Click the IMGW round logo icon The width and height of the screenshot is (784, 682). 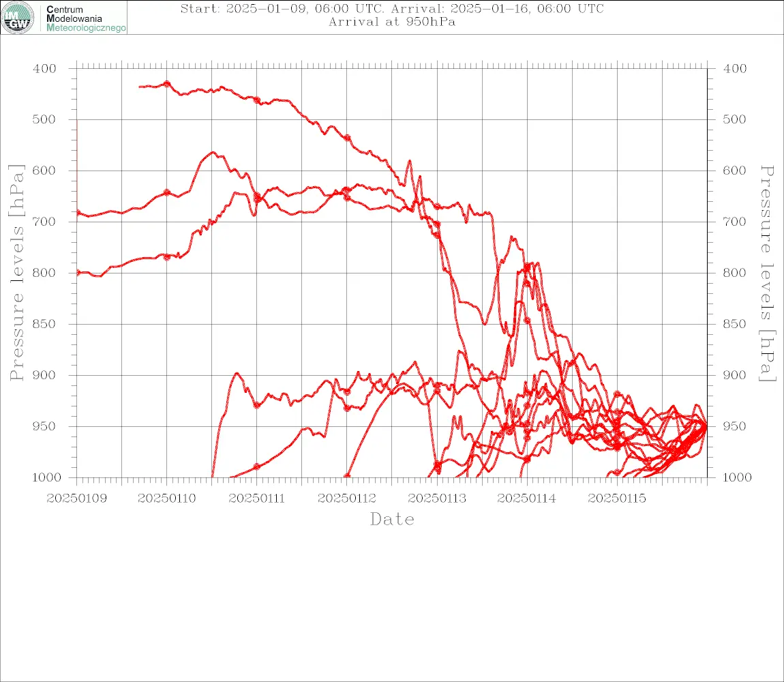(x=18, y=18)
